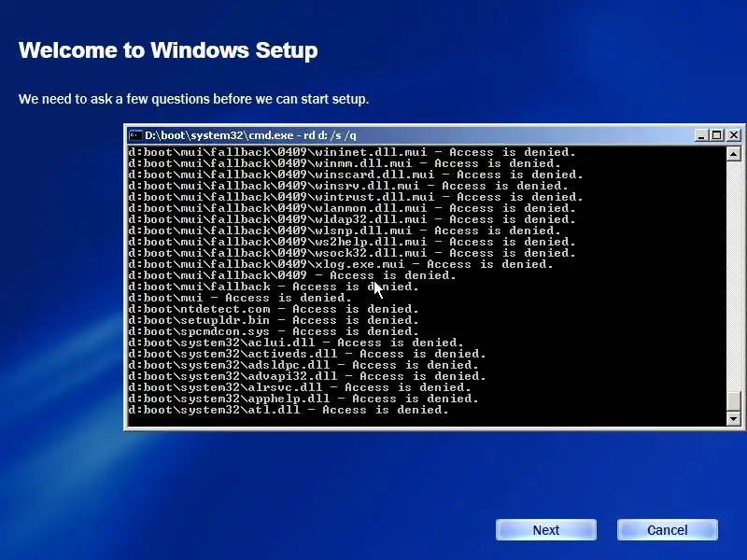The width and height of the screenshot is (747, 560).
Task: Click the setupldr.bin access denied line
Action: (274, 320)
